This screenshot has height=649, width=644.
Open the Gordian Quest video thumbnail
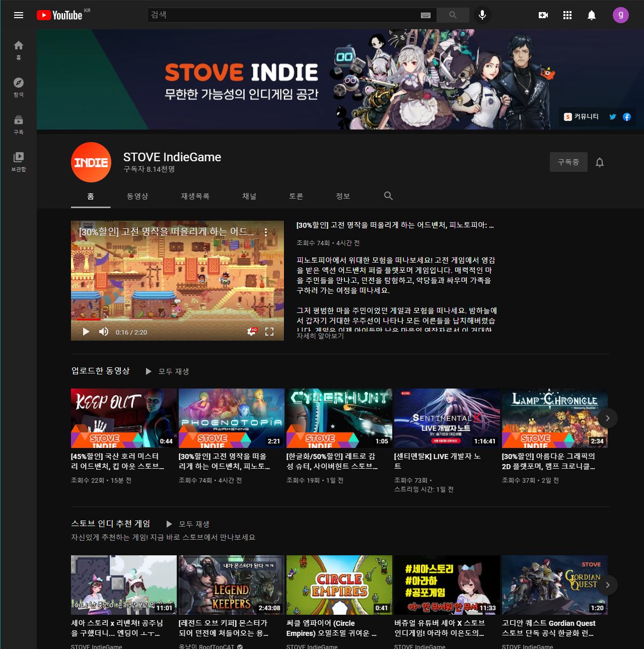pos(555,585)
